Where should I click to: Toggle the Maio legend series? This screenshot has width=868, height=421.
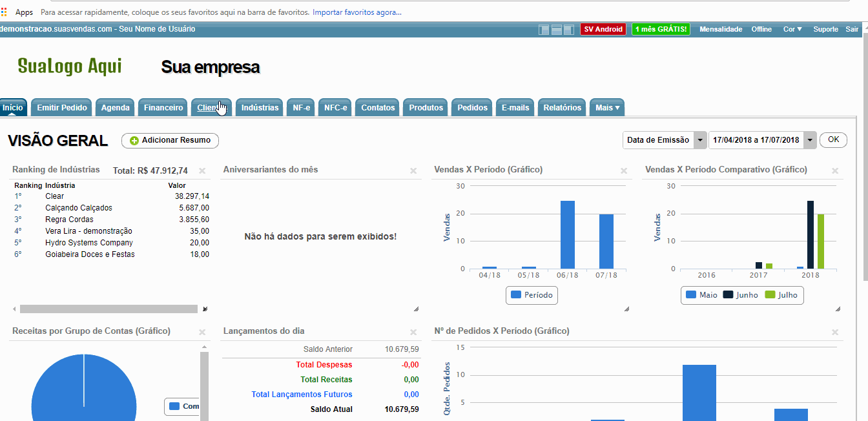coord(701,295)
